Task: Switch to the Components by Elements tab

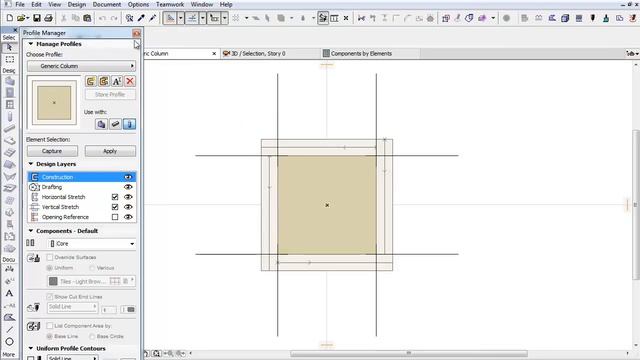Action: click(370, 53)
